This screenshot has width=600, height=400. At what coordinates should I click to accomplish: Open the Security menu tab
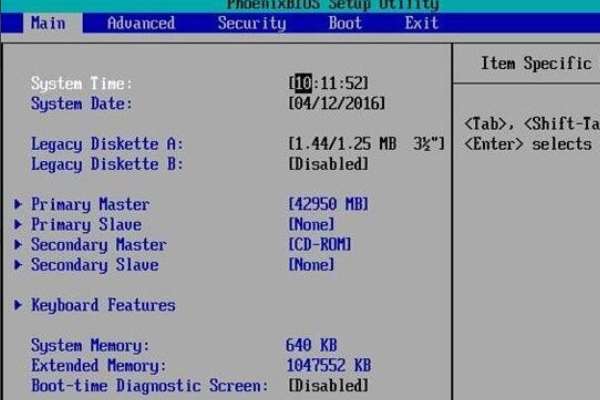pyautogui.click(x=252, y=23)
